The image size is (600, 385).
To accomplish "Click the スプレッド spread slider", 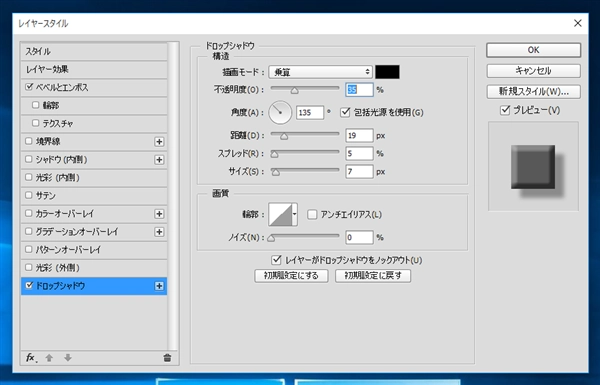I will coord(305,153).
